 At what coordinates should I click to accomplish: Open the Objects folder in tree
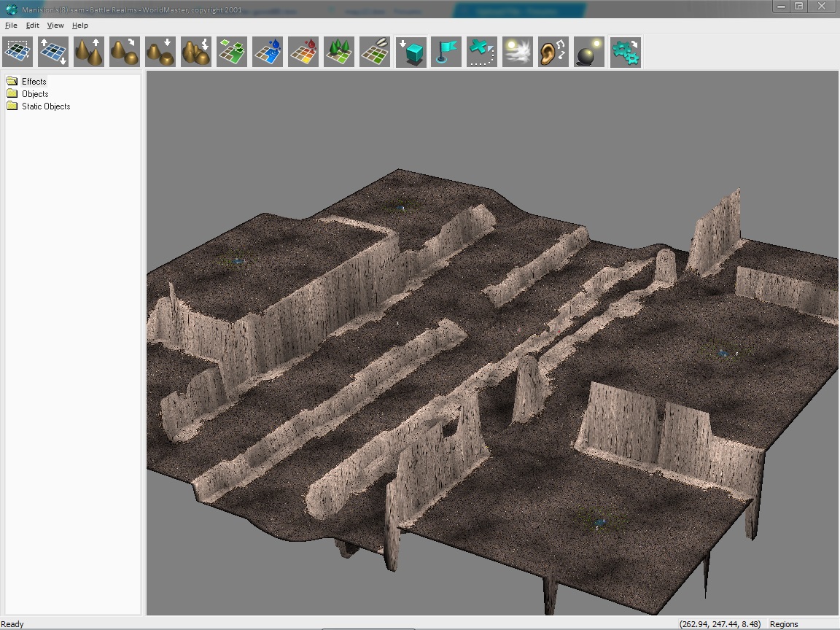coord(34,93)
